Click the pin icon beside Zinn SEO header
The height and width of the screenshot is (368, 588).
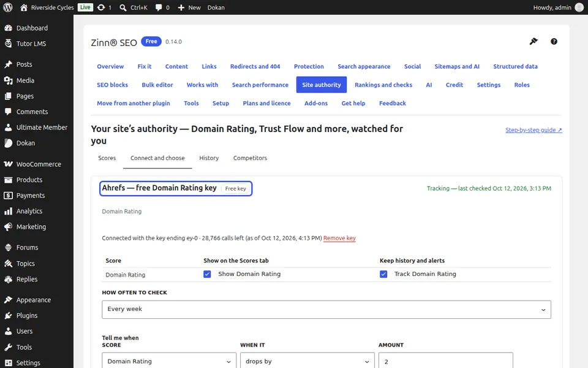click(x=533, y=41)
